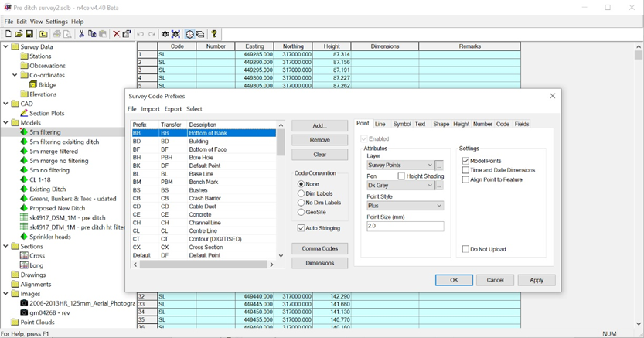This screenshot has height=338, width=644.
Task: Open the Pen dropdown showing Dk Grey
Action: pyautogui.click(x=400, y=186)
